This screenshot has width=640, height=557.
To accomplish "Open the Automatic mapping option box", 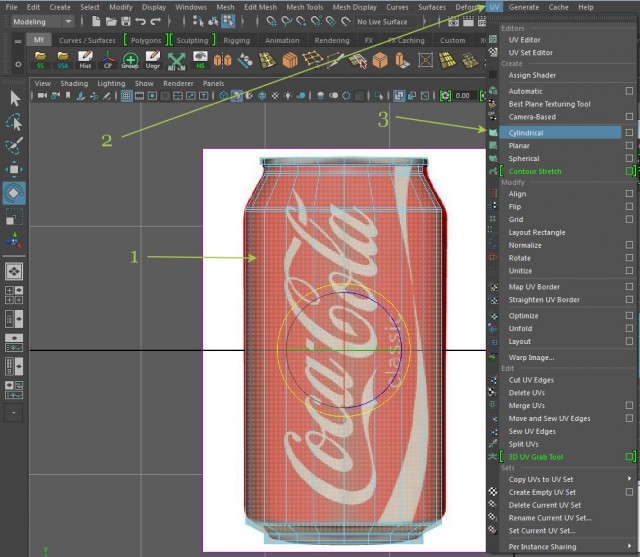I will 629,91.
